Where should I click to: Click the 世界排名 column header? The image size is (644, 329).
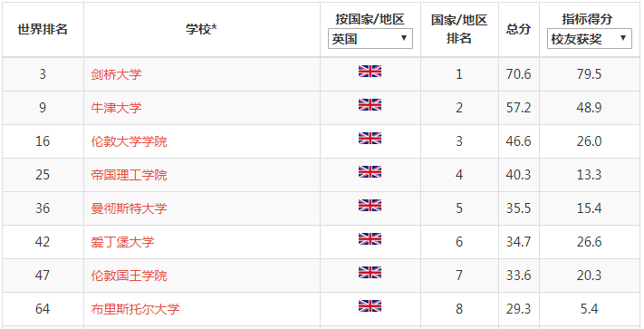click(x=43, y=30)
